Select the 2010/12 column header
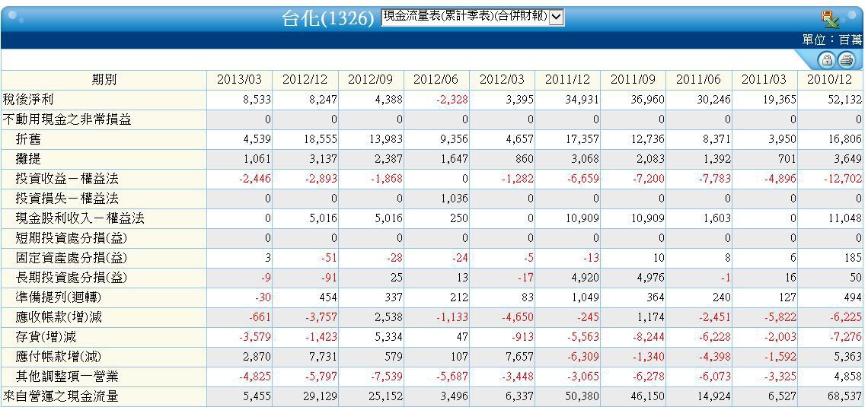The height and width of the screenshot is (407, 868). click(829, 80)
